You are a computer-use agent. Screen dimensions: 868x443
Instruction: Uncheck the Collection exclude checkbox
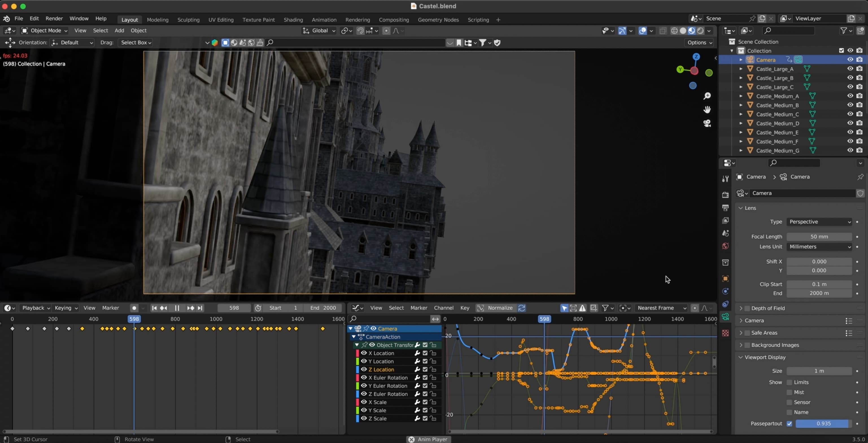[x=841, y=51]
